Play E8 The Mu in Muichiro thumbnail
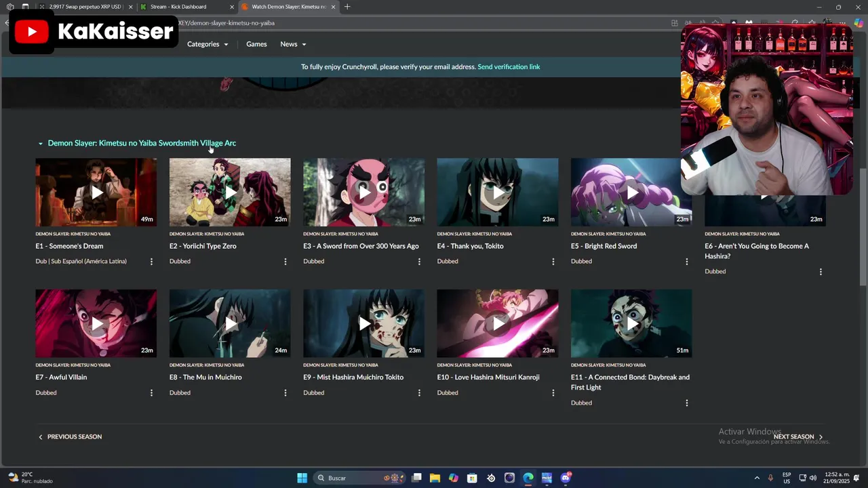This screenshot has width=868, height=488. pos(230,323)
